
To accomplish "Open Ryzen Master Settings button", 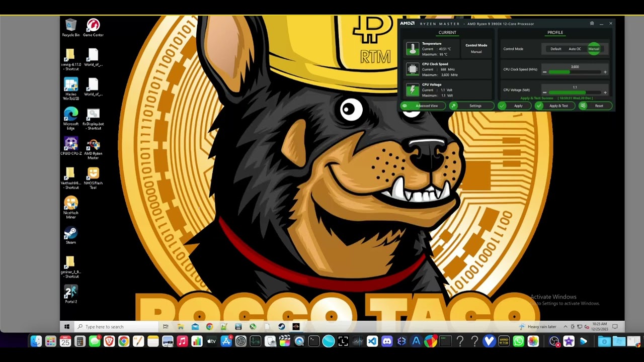I will pos(472,106).
